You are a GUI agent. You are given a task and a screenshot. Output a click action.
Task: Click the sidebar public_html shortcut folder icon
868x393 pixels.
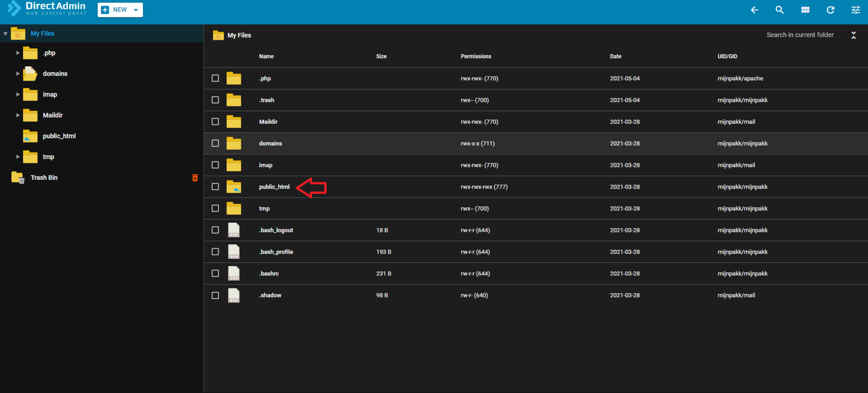click(30, 136)
